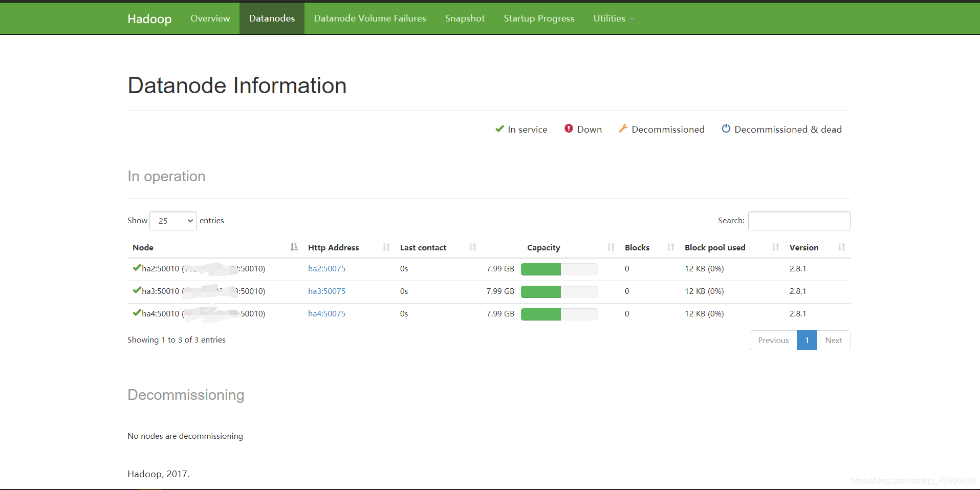The height and width of the screenshot is (490, 980).
Task: Select the Datanodes tab
Action: click(x=272, y=18)
